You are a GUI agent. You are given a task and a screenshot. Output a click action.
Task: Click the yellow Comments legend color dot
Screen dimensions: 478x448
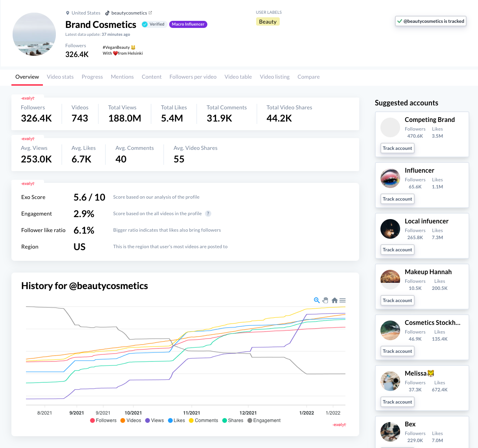pyautogui.click(x=191, y=420)
